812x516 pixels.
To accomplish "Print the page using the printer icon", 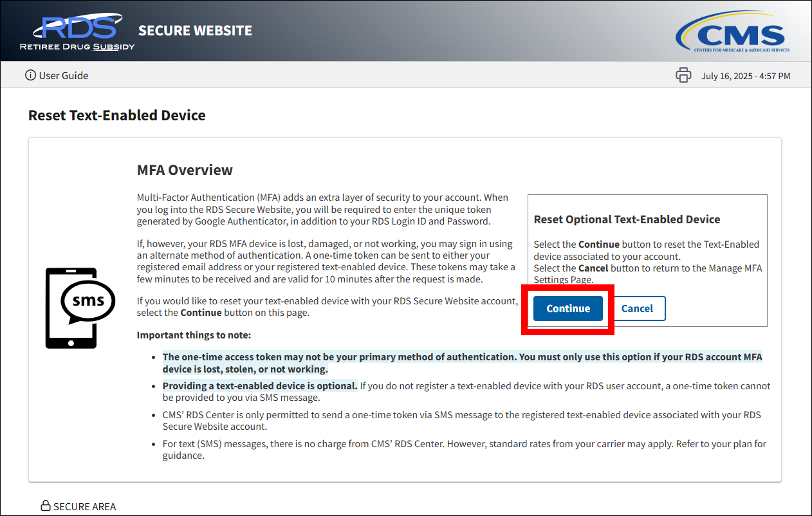I will (683, 75).
